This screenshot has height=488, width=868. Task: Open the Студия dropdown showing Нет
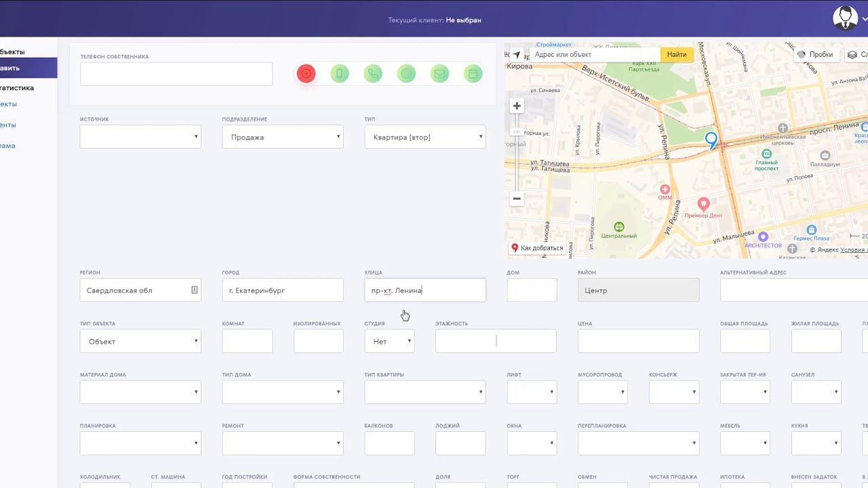(389, 341)
